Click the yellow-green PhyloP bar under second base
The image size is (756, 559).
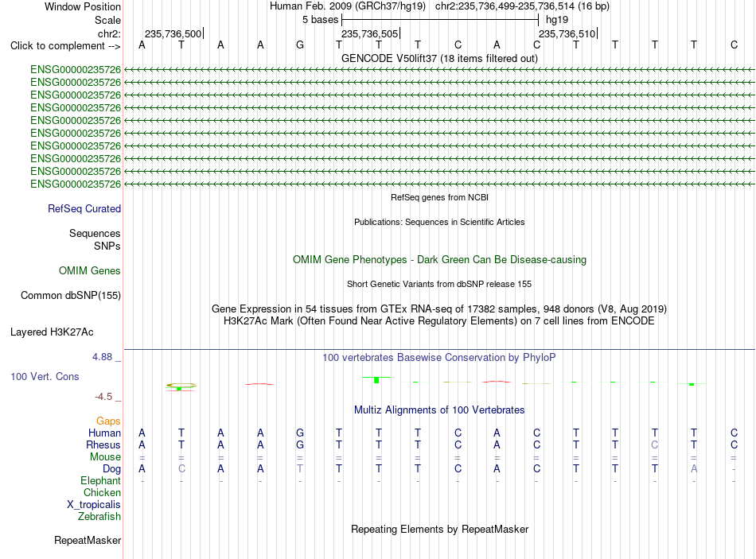click(181, 386)
